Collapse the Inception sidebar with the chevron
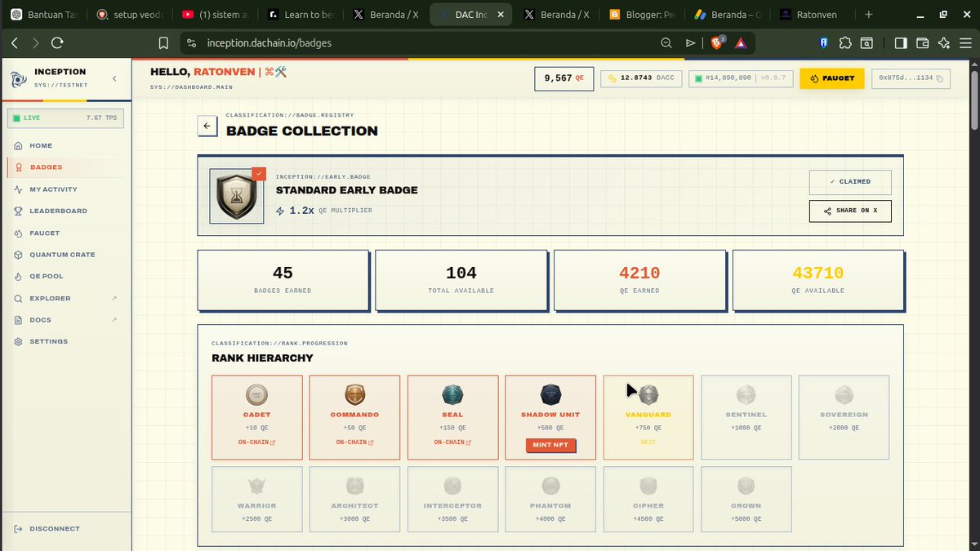Screen dimensions: 980x551 pos(114,78)
